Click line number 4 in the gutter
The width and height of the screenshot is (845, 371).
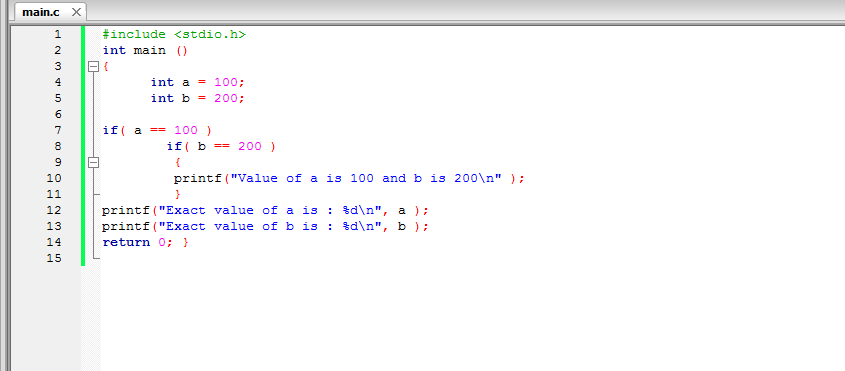point(58,83)
